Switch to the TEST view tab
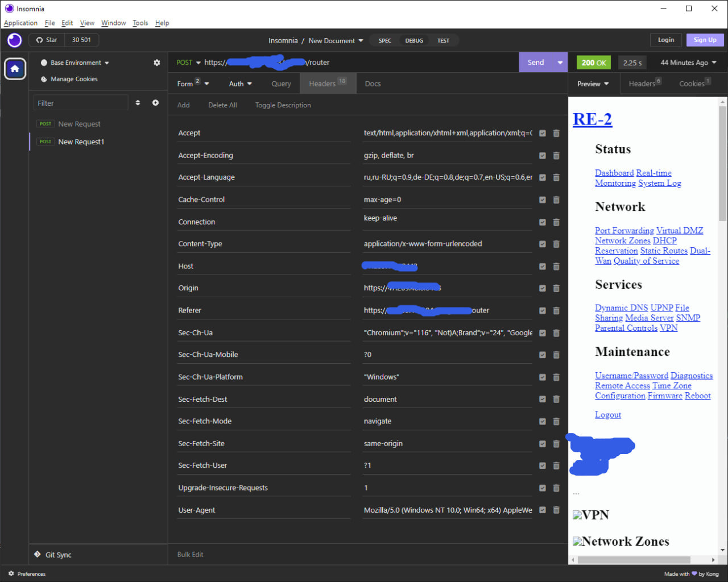The height and width of the screenshot is (582, 728). [443, 40]
